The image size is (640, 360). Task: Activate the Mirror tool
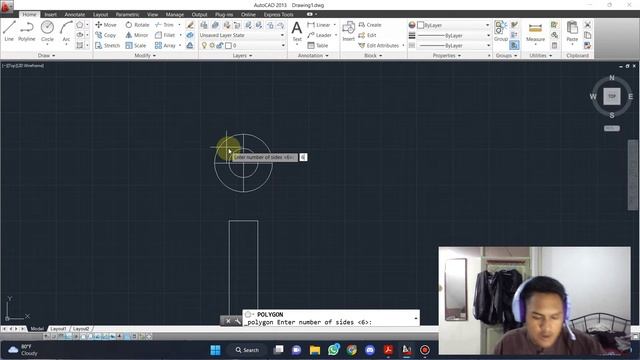tap(137, 35)
